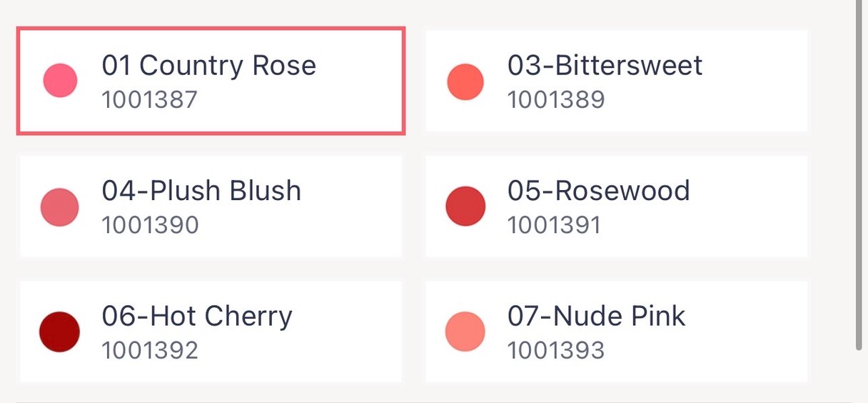This screenshot has height=403, width=868.
Task: Click product code 1001390
Action: (x=150, y=225)
